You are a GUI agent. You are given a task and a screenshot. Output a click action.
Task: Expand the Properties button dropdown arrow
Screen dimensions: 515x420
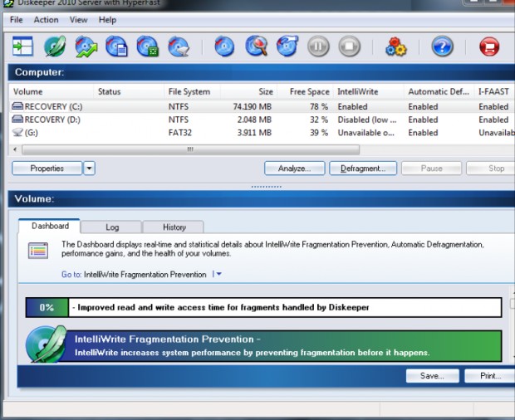click(90, 168)
